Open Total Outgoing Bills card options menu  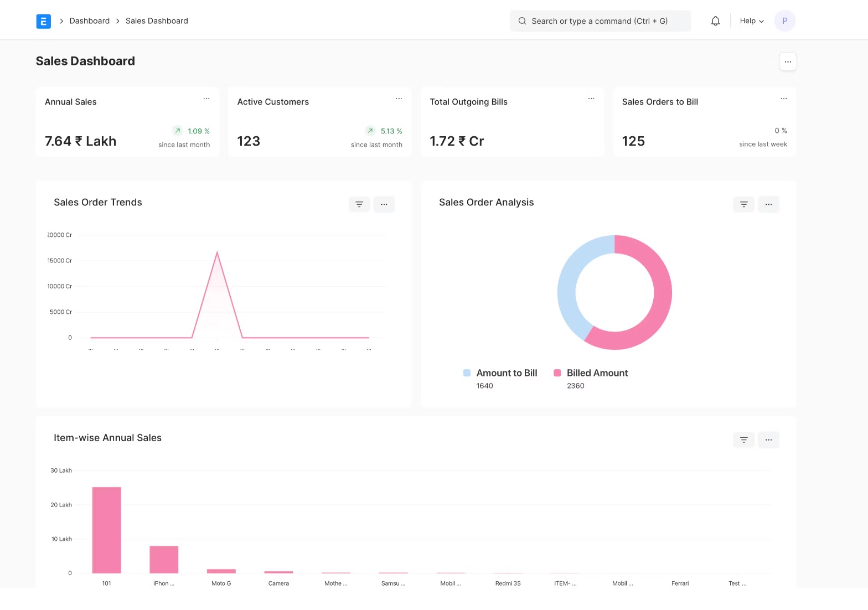click(x=591, y=99)
